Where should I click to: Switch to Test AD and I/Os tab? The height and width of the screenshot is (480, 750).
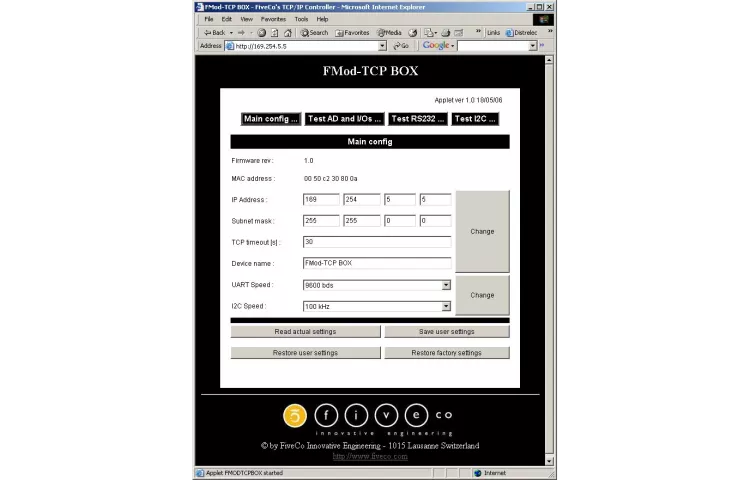344,119
